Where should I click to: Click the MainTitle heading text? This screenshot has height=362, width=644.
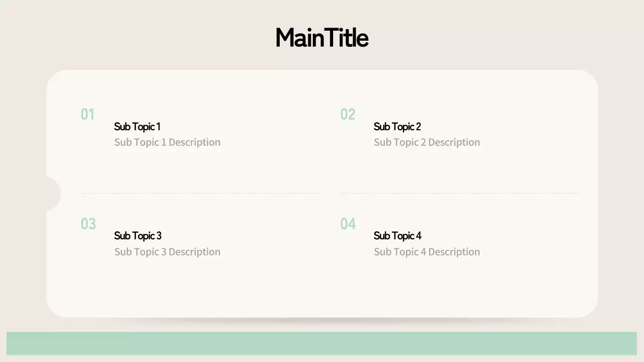tap(322, 38)
